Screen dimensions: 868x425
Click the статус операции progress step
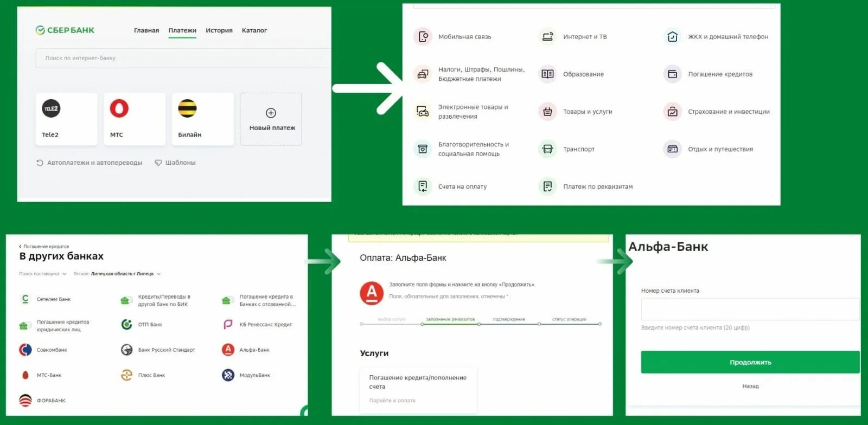pos(569,319)
